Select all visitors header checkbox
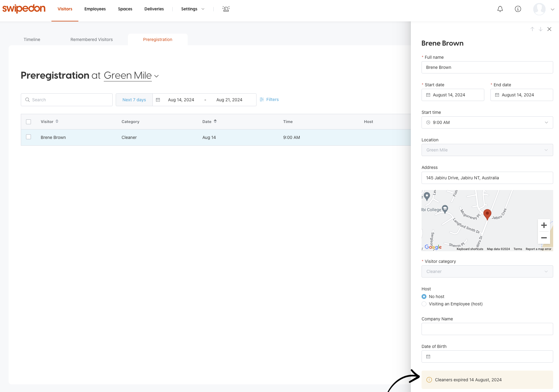 28,122
